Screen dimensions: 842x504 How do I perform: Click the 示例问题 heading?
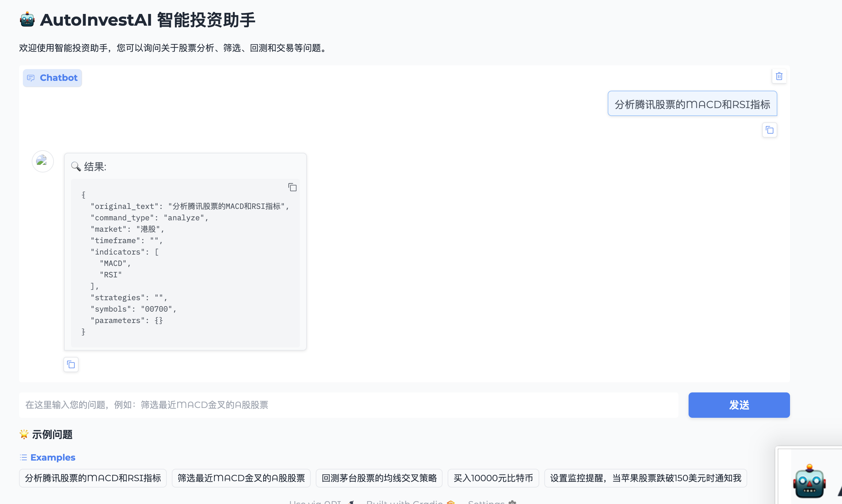tap(52, 434)
